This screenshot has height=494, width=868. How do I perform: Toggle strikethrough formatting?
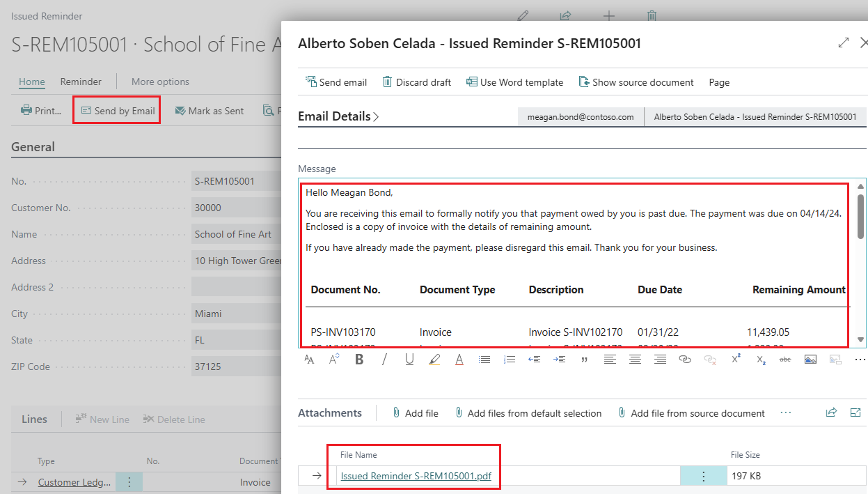click(x=784, y=359)
